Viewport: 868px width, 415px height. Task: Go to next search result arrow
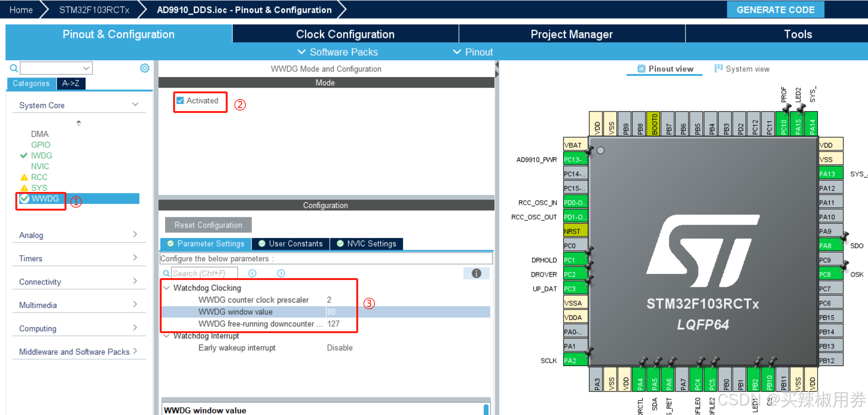[x=281, y=273]
